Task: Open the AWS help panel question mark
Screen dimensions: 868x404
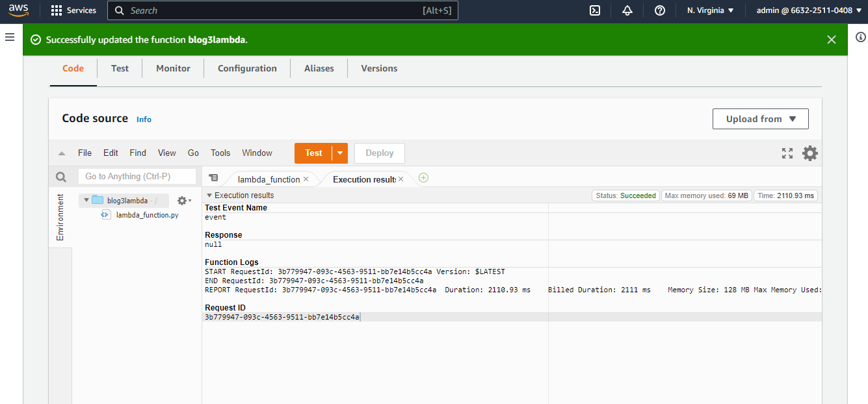Action: (659, 10)
